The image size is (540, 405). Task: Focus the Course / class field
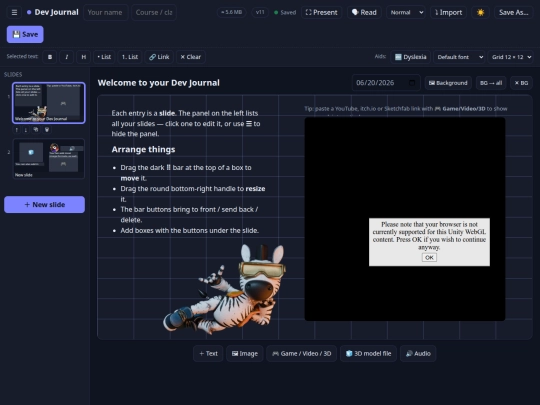coord(154,12)
